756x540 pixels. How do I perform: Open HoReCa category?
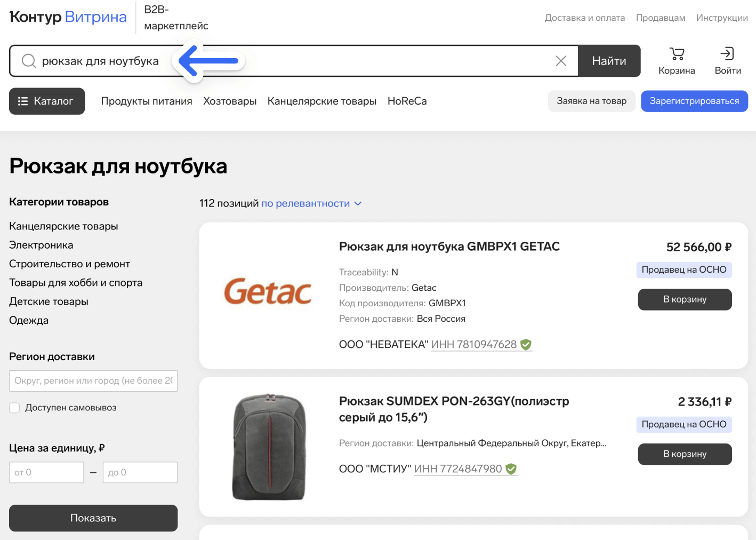click(x=407, y=101)
